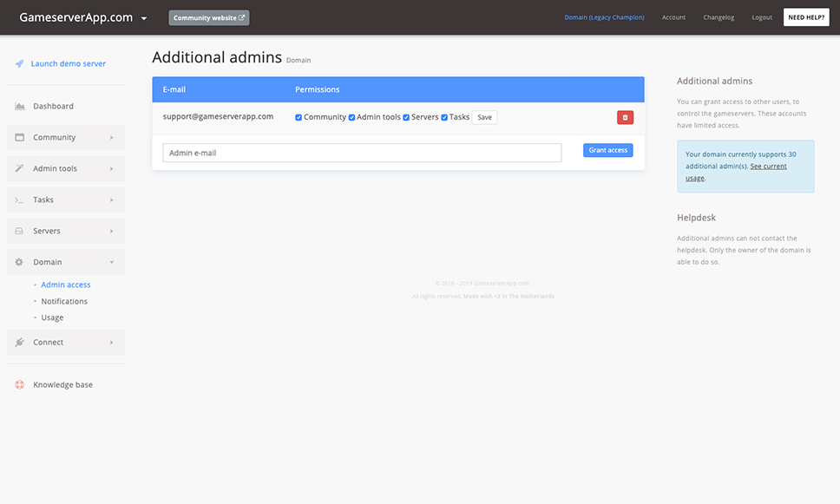This screenshot has width=840, height=504.
Task: Click the Admin e-mail input field
Action: tap(362, 153)
